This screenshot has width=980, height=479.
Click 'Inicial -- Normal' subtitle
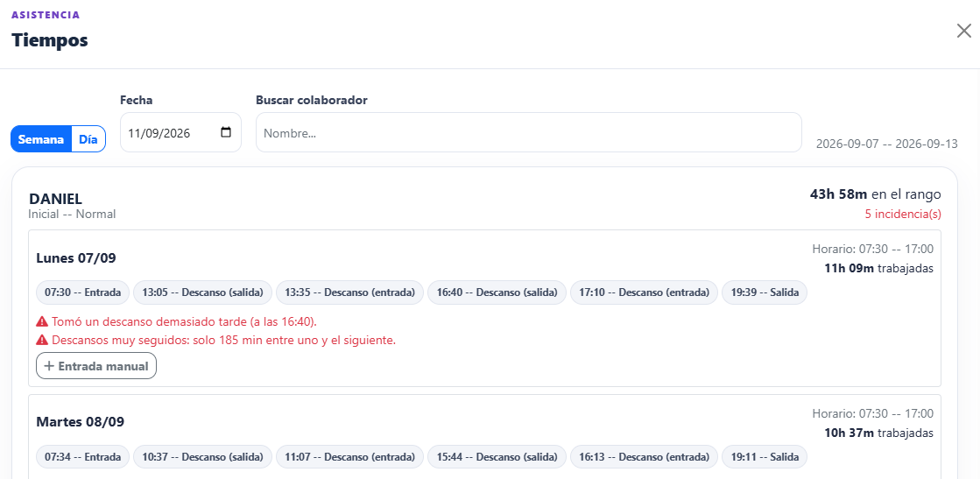pos(72,214)
